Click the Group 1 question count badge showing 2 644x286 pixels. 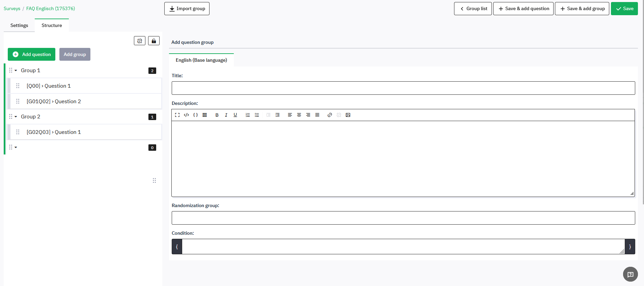coord(152,70)
